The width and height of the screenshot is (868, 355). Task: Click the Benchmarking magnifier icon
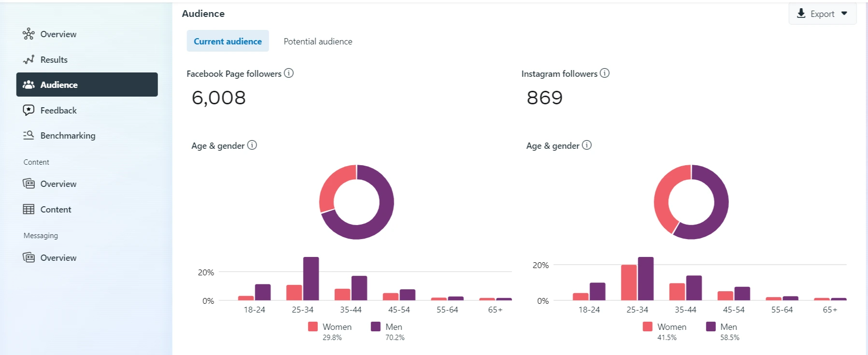coord(28,135)
